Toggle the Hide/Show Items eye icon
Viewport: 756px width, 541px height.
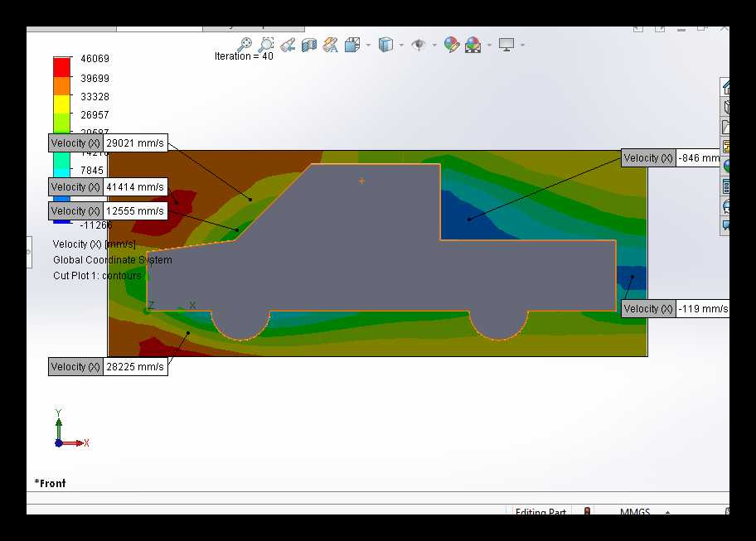pyautogui.click(x=419, y=45)
